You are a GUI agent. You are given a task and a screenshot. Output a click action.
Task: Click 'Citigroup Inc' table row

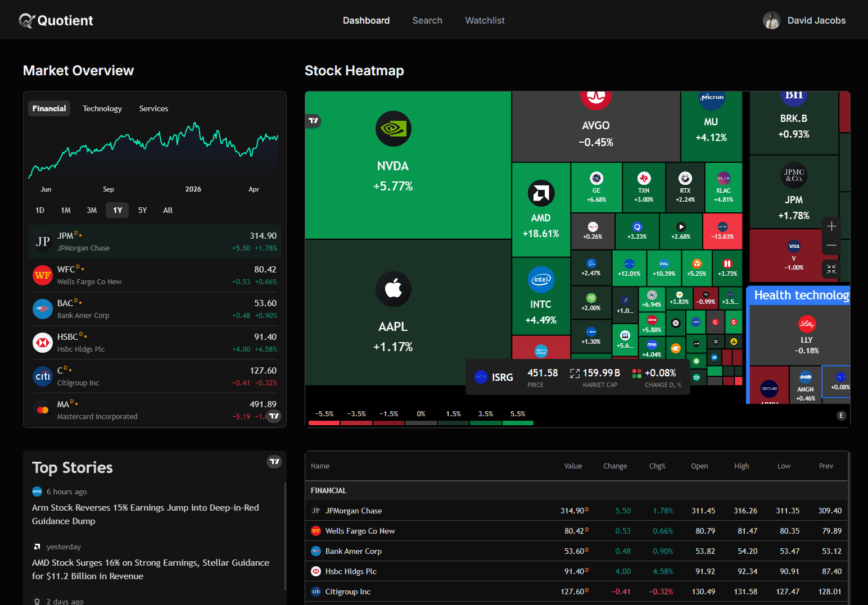576,592
